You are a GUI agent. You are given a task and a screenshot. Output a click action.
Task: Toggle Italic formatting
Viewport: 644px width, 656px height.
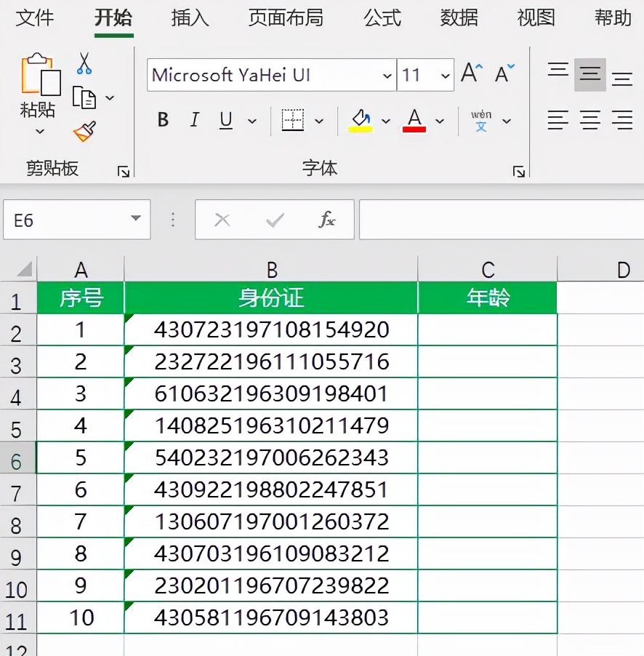pyautogui.click(x=195, y=121)
